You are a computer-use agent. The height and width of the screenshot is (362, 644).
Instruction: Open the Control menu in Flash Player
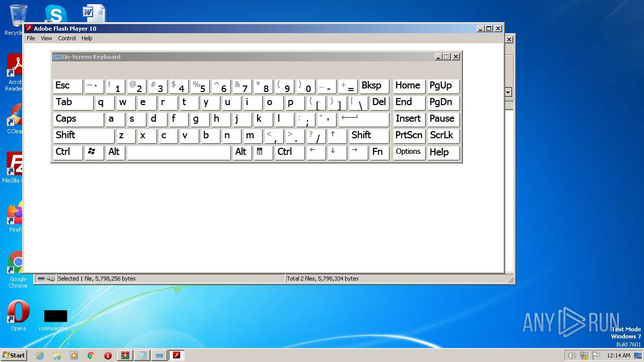pos(67,38)
